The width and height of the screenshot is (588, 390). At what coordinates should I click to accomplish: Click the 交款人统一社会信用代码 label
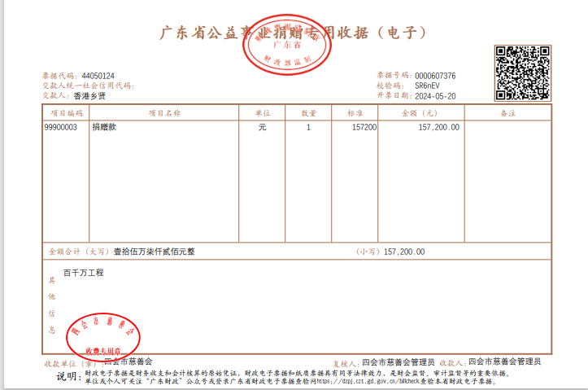pyautogui.click(x=88, y=85)
